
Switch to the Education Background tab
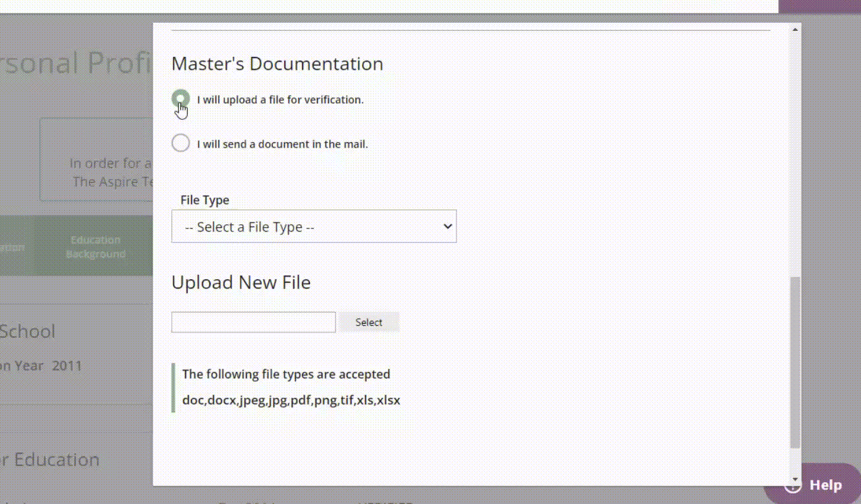pyautogui.click(x=95, y=246)
